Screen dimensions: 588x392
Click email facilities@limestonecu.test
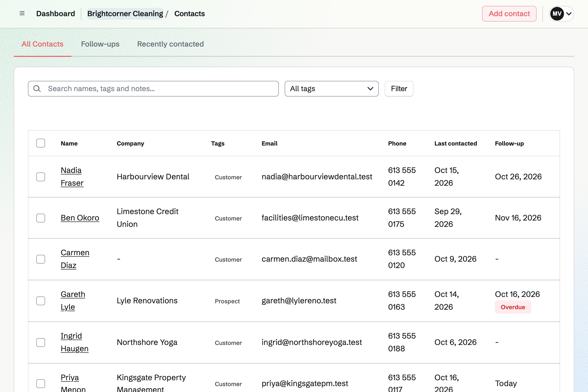[310, 218]
